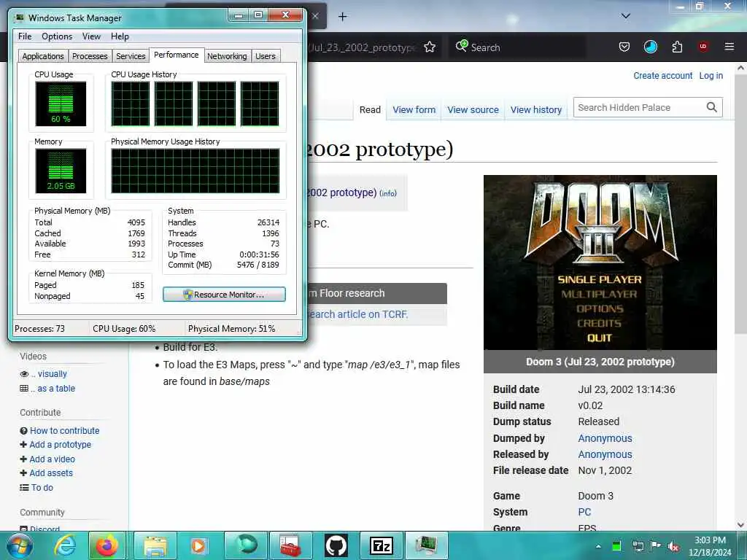
Task: Bookmark page with star icon
Action: [430, 47]
